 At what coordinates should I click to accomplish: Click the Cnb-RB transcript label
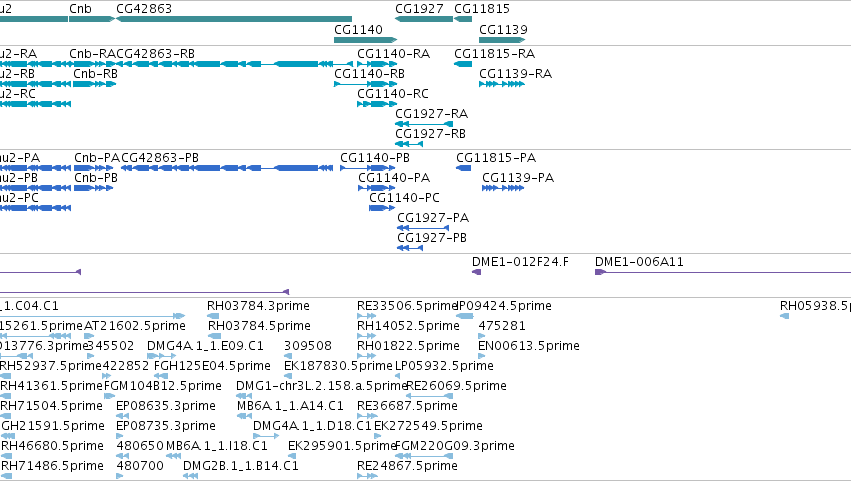tap(96, 74)
